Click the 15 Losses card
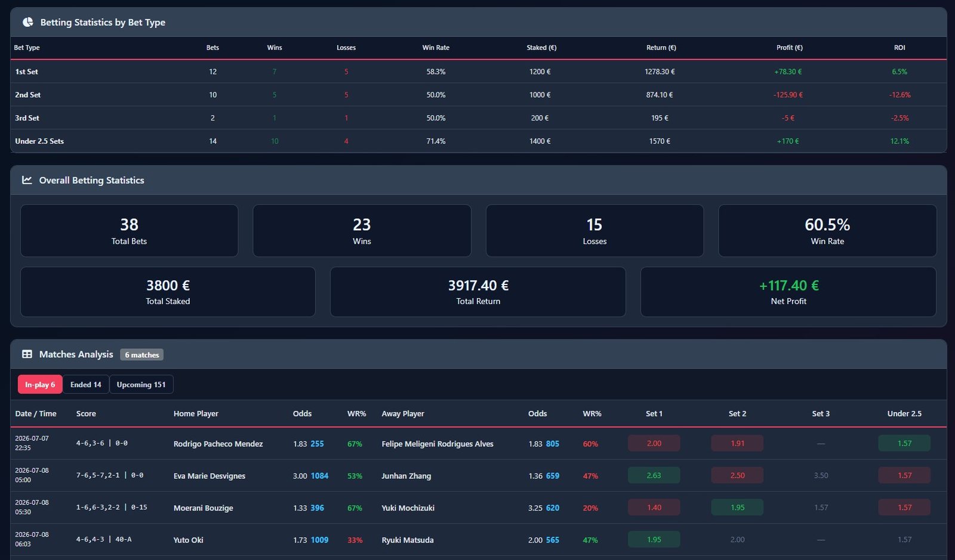 594,231
